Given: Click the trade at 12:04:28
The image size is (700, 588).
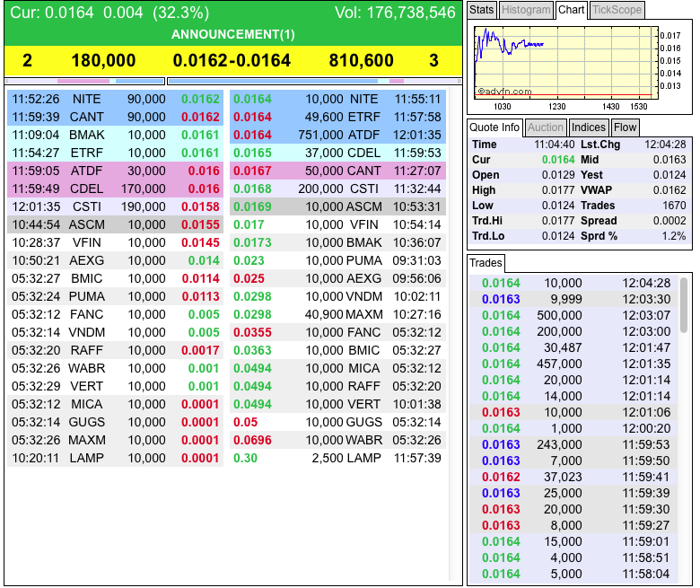Looking at the screenshot, I should tap(573, 283).
